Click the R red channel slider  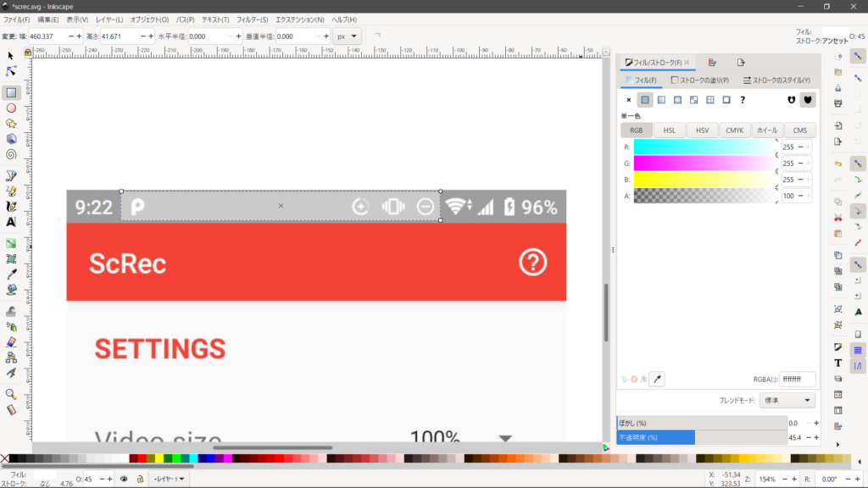coord(704,147)
